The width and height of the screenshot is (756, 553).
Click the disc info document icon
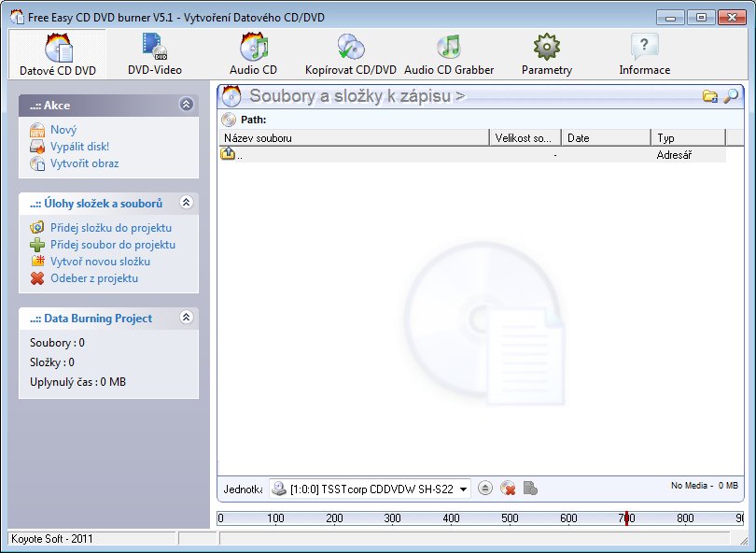(x=530, y=489)
